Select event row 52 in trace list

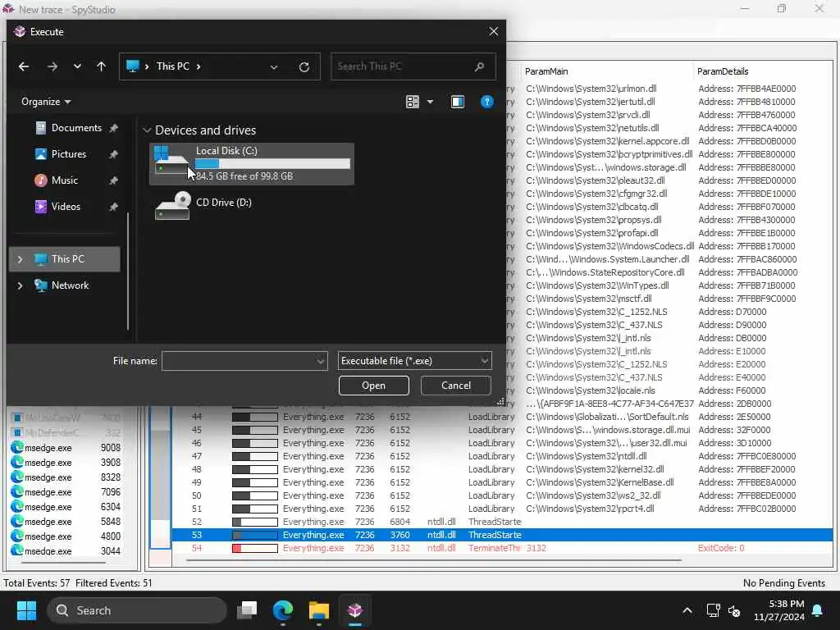pyautogui.click(x=502, y=522)
